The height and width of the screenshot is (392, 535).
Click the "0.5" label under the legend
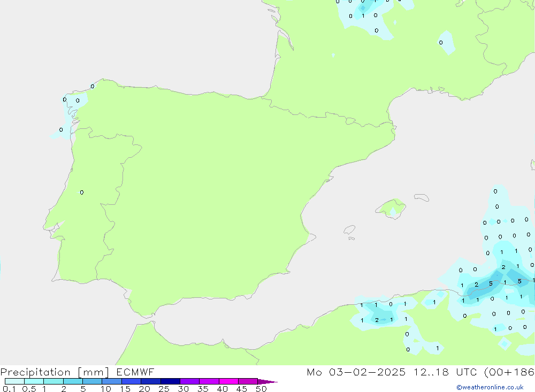pos(29,389)
